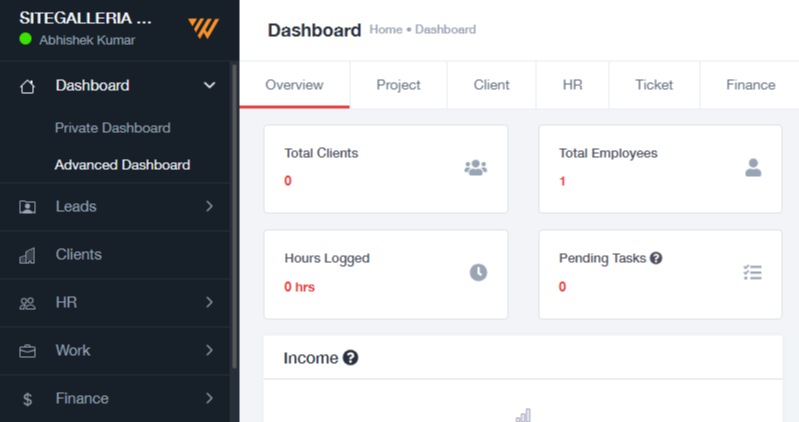
Task: Open the Private Dashboard link
Action: [113, 128]
